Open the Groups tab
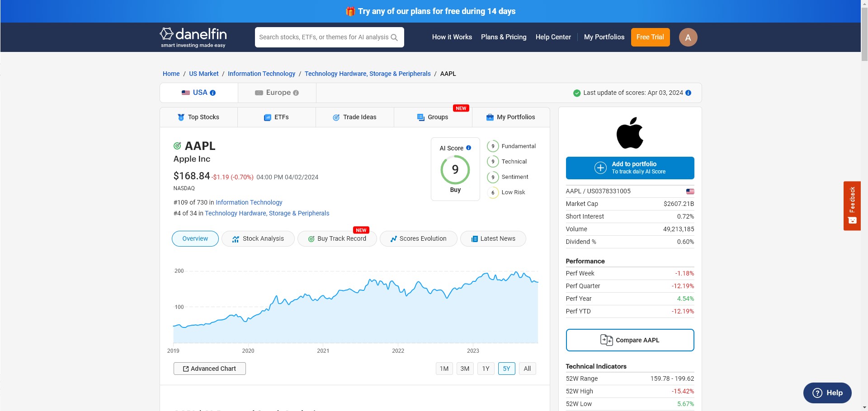 (x=433, y=117)
